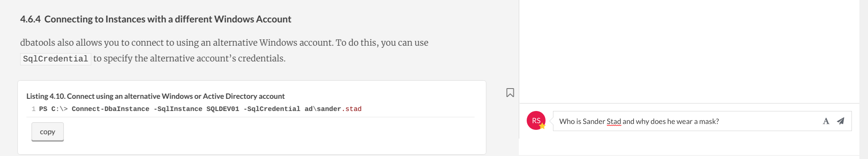868x159 pixels.
Task: Click the red RS user avatar
Action: 536,120
